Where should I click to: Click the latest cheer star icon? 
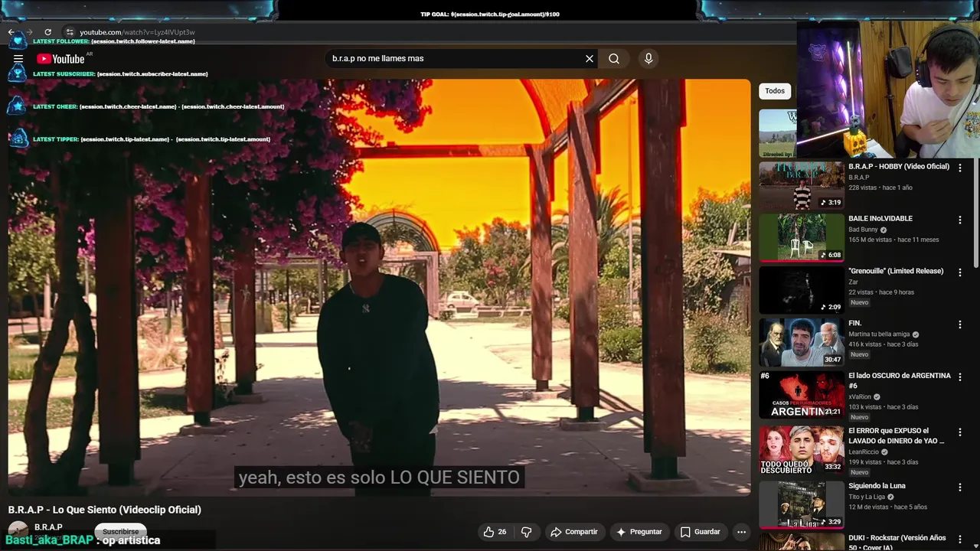[x=17, y=106]
